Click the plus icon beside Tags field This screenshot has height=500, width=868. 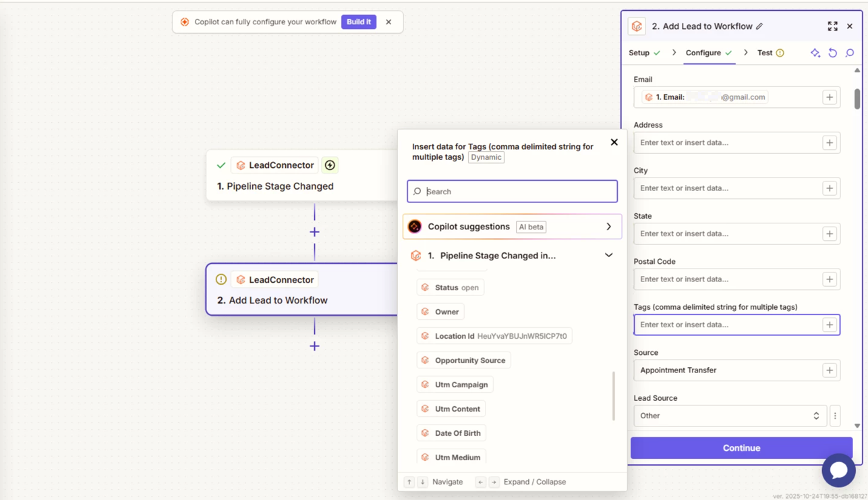pos(830,325)
